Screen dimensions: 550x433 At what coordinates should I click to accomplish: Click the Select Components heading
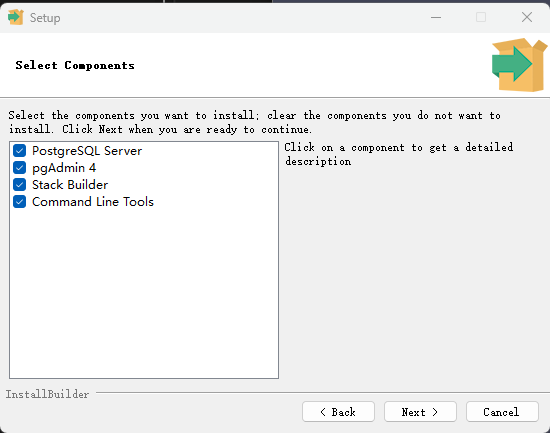[x=75, y=65]
